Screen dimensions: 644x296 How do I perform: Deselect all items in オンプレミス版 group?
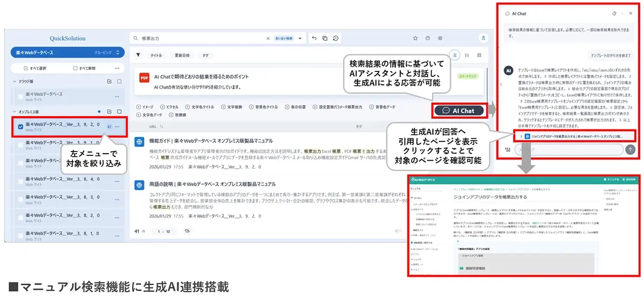point(118,112)
